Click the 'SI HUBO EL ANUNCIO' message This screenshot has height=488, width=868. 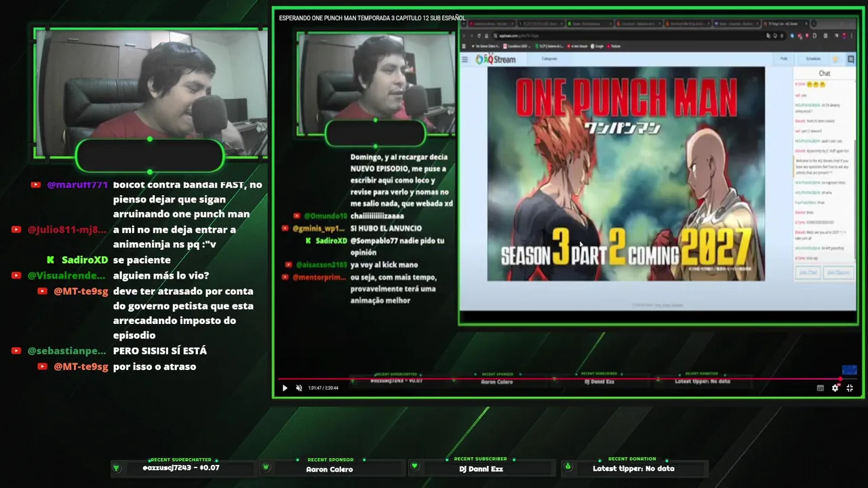point(386,228)
